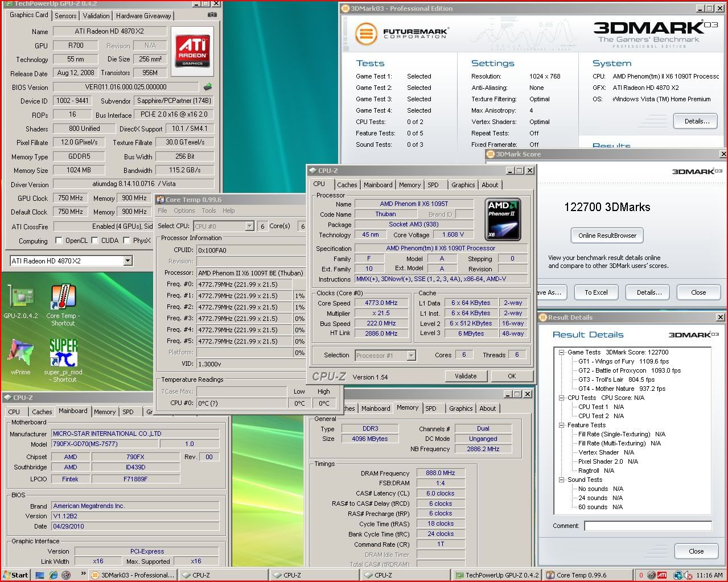Launch Internet Explorer from quick launch
The image size is (728, 582).
[x=53, y=575]
